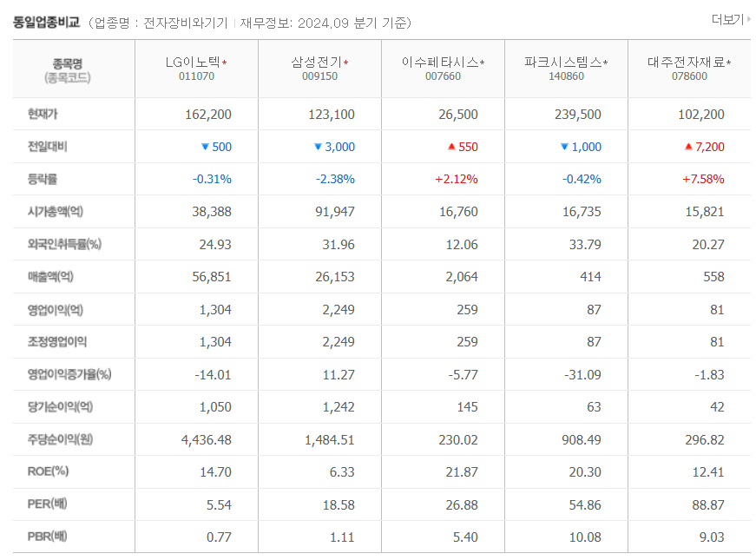The width and height of the screenshot is (756, 560).
Task: Click the blue down arrow beside LG이노텍's 500
Action: 205,147
